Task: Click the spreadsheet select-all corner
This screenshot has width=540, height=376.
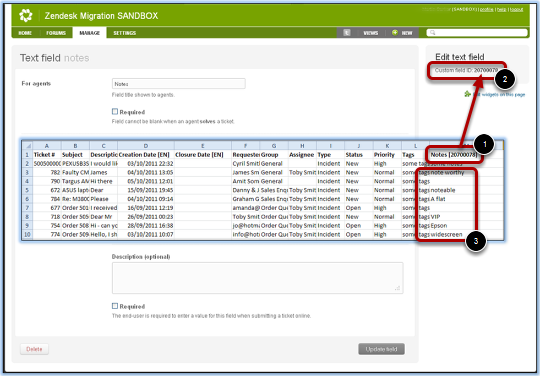Action: (x=27, y=146)
